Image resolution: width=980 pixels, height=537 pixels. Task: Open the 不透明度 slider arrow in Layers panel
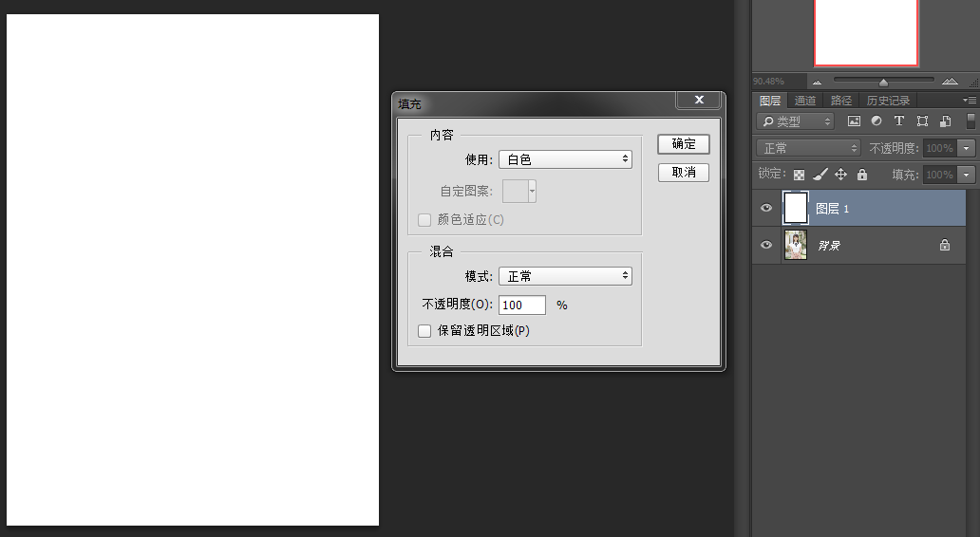pyautogui.click(x=967, y=148)
